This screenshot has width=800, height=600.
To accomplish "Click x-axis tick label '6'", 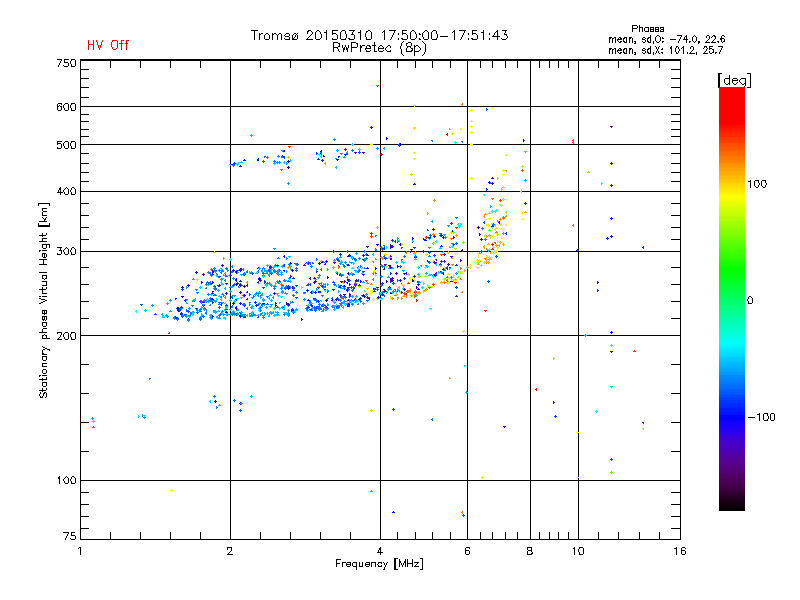I will [467, 551].
